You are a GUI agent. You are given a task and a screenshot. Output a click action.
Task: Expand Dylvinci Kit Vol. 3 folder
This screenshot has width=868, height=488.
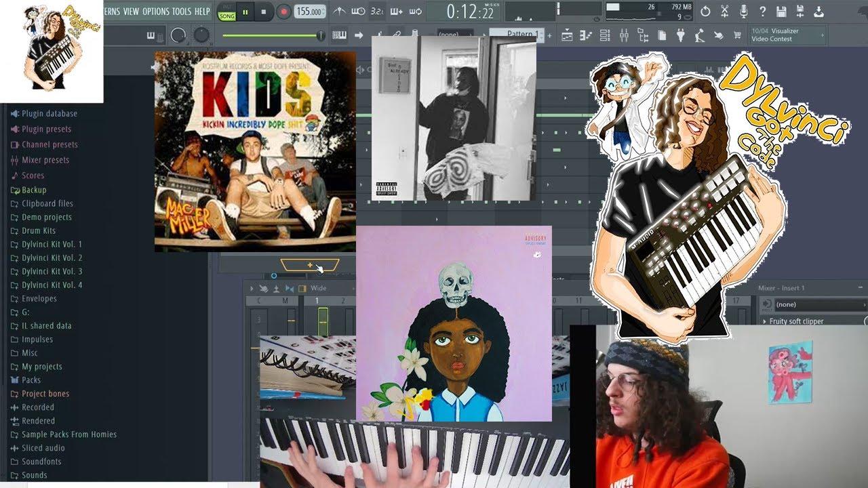tap(52, 271)
